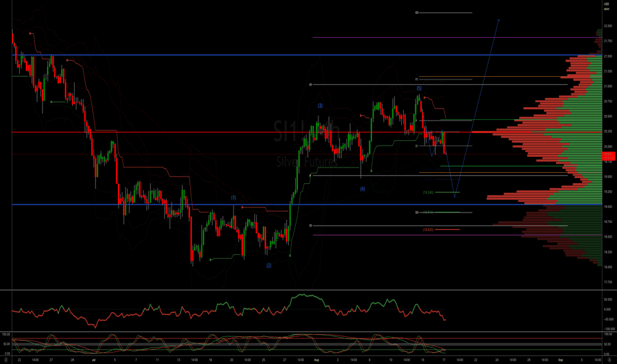Screen dimensions: 617x364
Task: Click the 22.000 price axis label
Action: pyautogui.click(x=608, y=26)
